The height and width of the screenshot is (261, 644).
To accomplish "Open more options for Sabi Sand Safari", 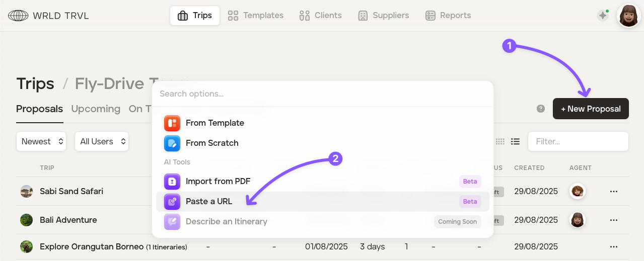I will click(x=613, y=192).
